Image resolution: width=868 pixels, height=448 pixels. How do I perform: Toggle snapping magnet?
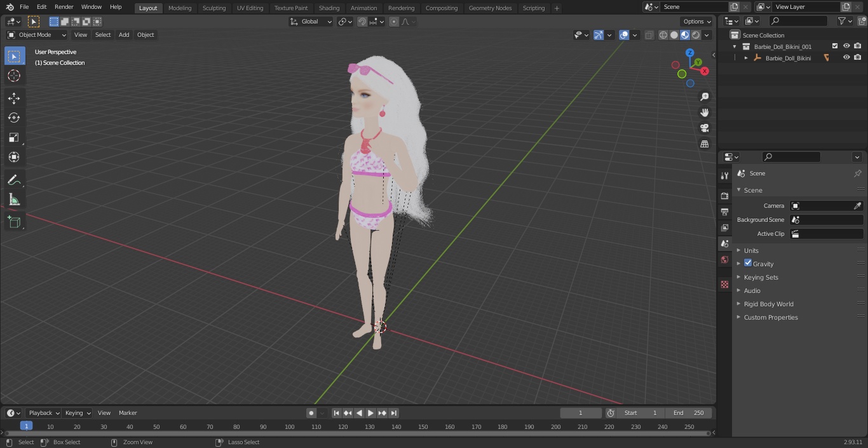point(362,22)
